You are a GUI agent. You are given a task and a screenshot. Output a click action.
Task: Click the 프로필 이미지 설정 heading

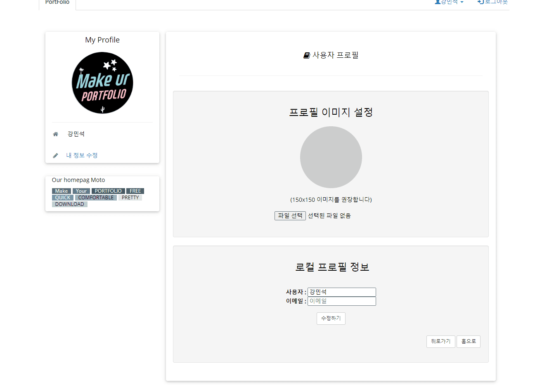click(x=331, y=112)
